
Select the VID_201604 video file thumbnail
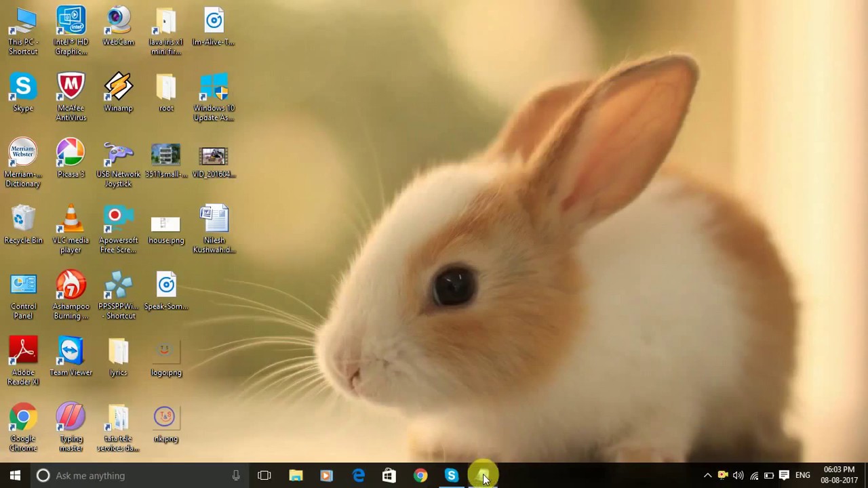click(214, 158)
